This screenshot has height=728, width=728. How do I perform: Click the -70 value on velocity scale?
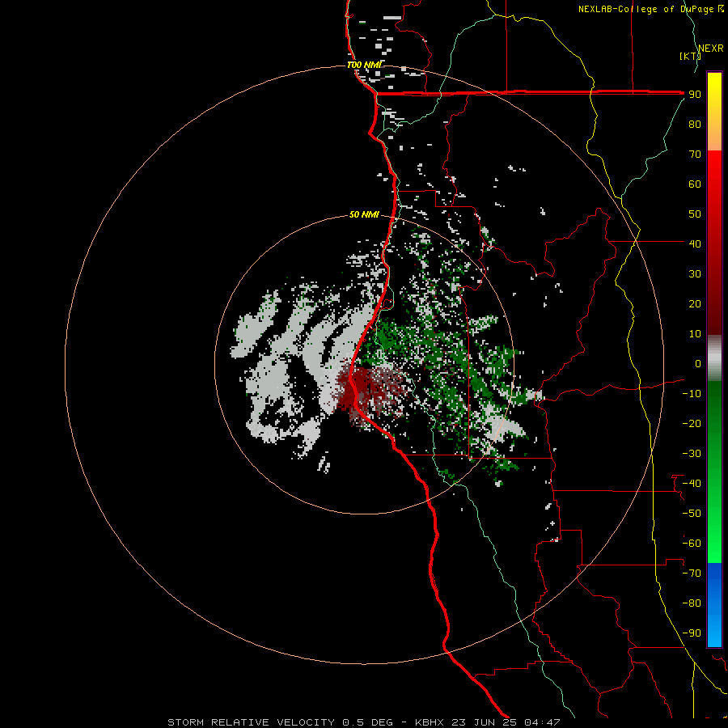point(692,574)
